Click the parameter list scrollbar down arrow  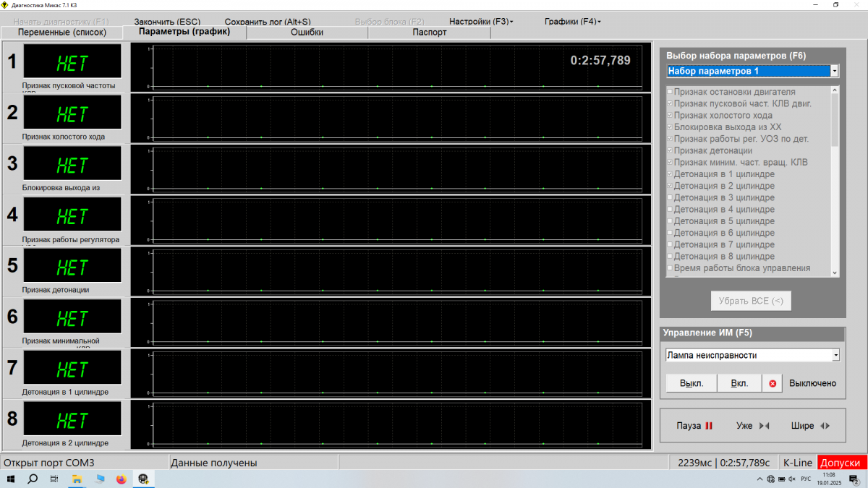tap(835, 273)
